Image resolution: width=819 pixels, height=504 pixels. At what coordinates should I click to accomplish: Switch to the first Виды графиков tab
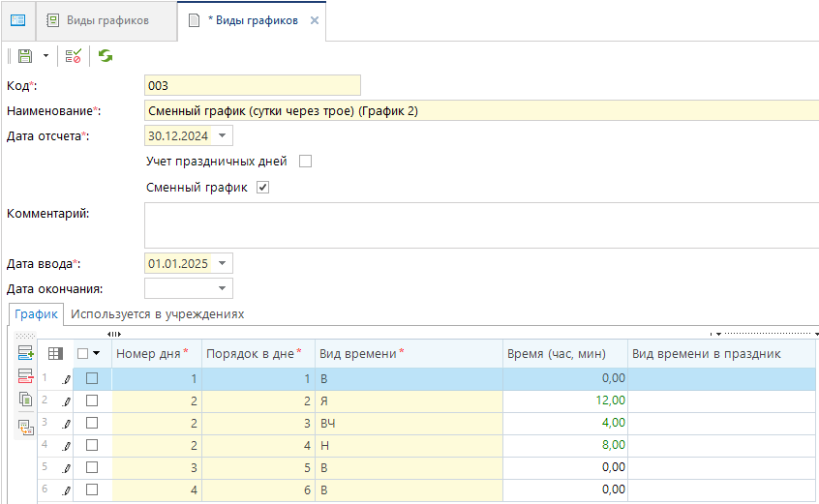pyautogui.click(x=106, y=20)
